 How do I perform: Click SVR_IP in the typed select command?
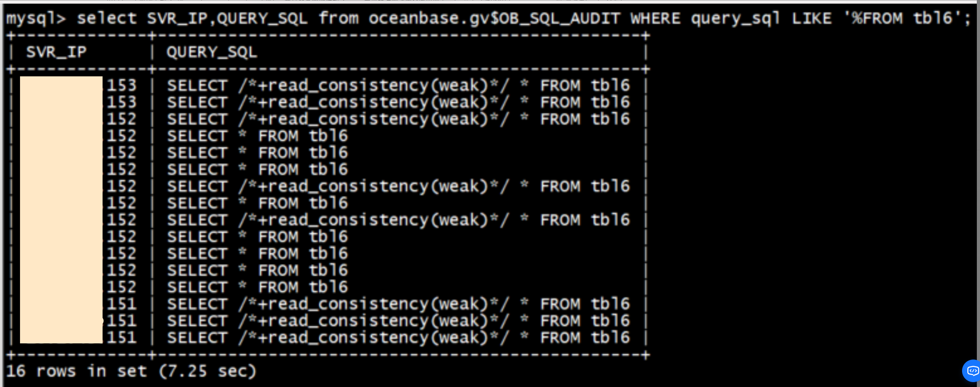tap(178, 18)
